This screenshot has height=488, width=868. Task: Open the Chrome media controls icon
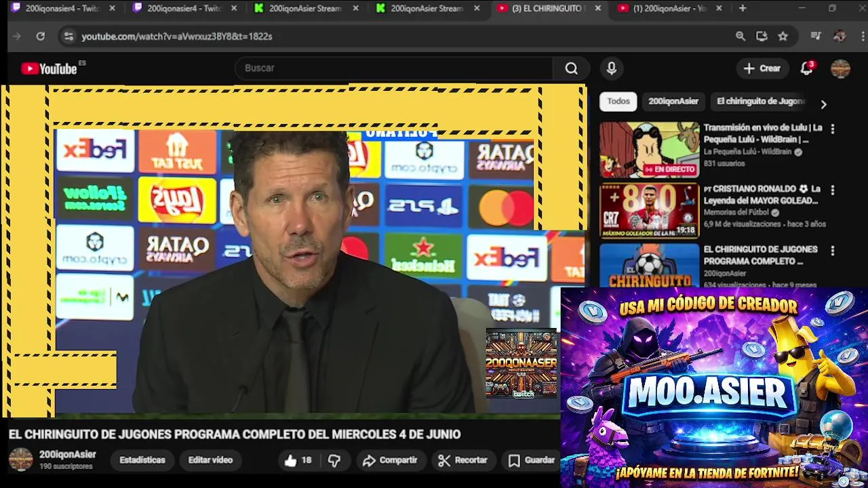pos(816,37)
